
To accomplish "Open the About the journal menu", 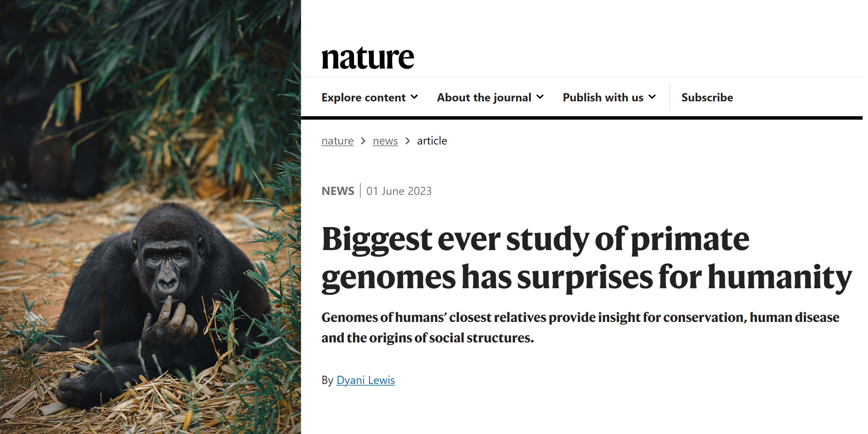I will tap(484, 97).
